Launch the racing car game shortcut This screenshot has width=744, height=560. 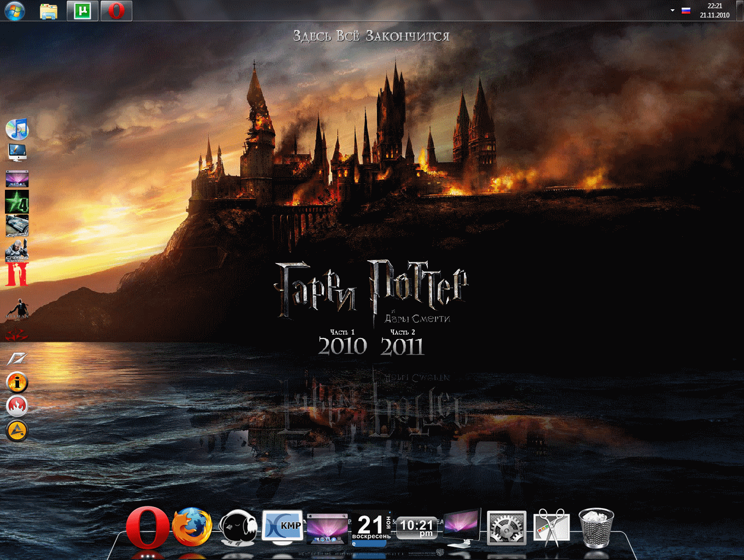[17, 225]
